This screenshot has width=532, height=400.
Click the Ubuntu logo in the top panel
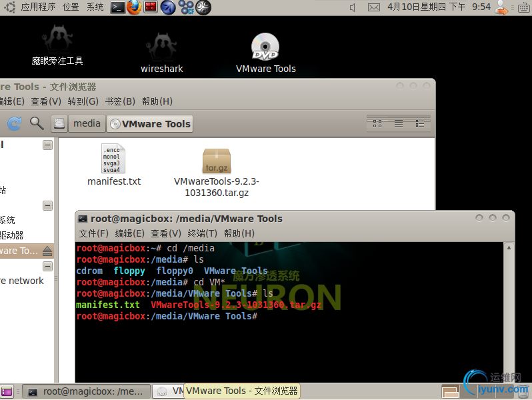[x=10, y=7]
